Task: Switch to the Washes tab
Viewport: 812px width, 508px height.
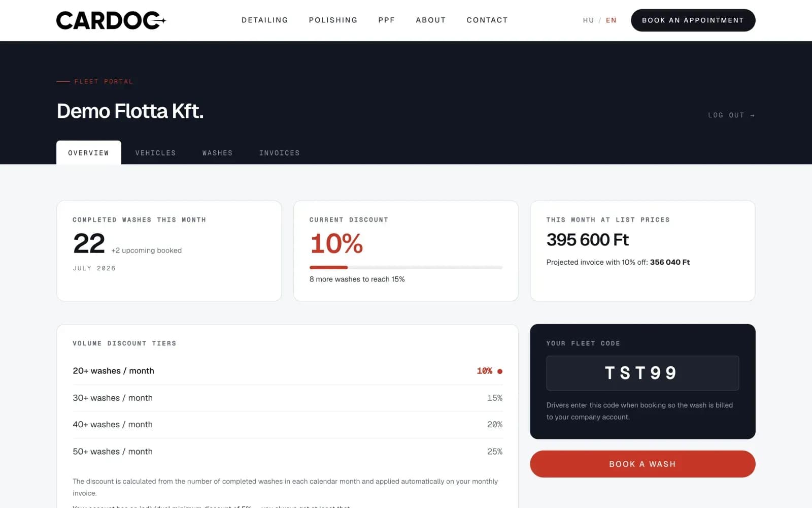Action: click(217, 153)
